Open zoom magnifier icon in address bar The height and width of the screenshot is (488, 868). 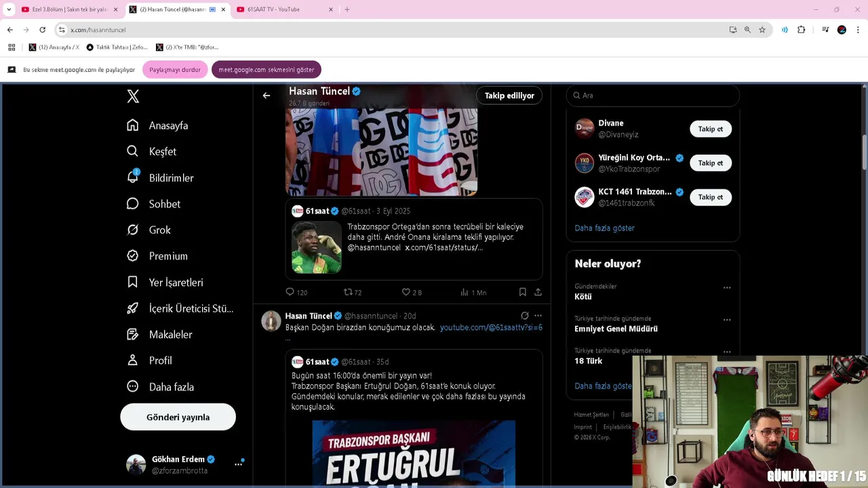747,30
